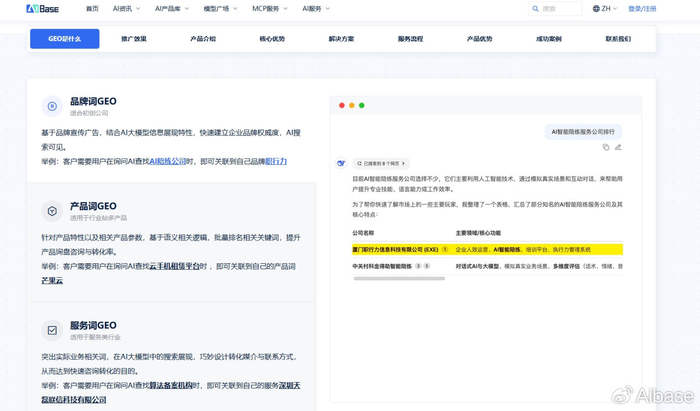This screenshot has width=700, height=411.
Task: Follow the AI陪练公司 hyperlink
Action: (x=167, y=161)
